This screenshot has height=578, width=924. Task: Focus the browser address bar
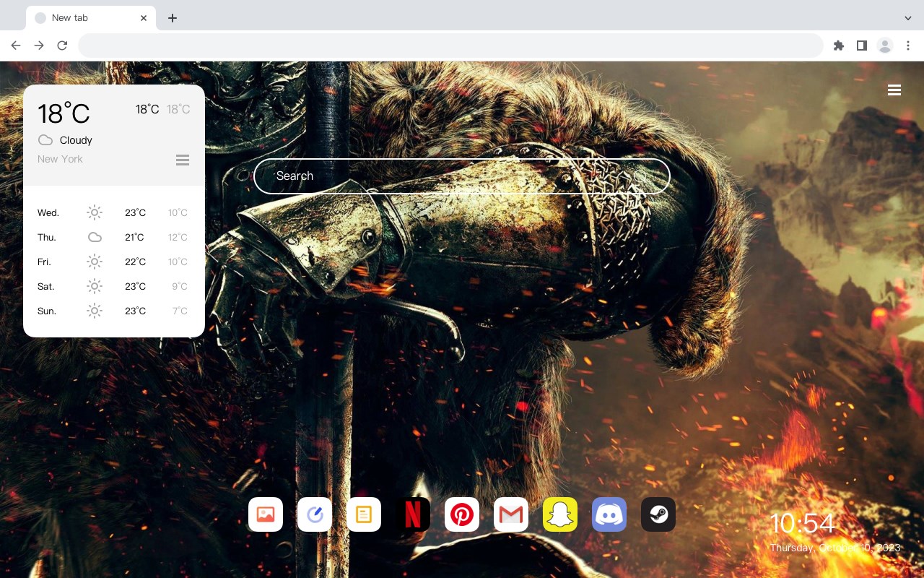click(x=450, y=46)
